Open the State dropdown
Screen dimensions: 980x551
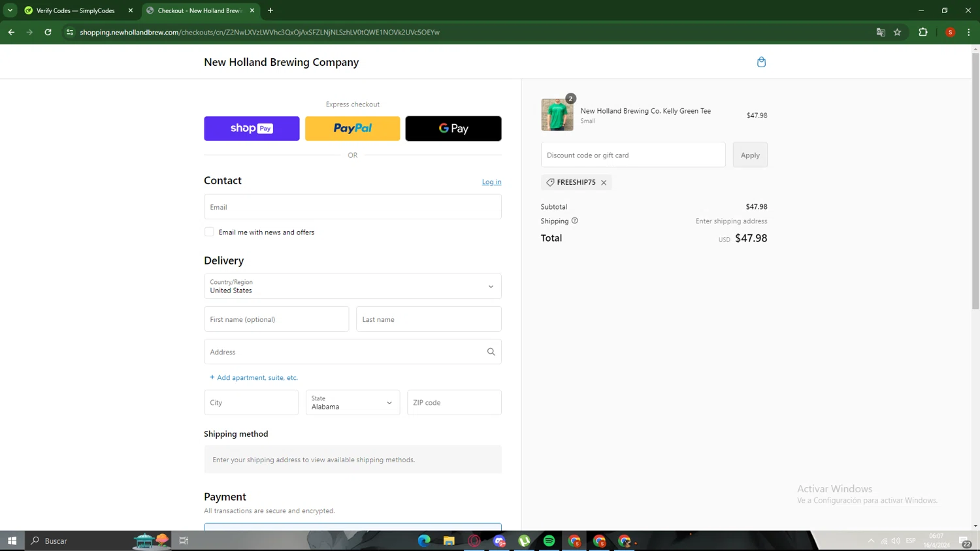click(x=353, y=403)
